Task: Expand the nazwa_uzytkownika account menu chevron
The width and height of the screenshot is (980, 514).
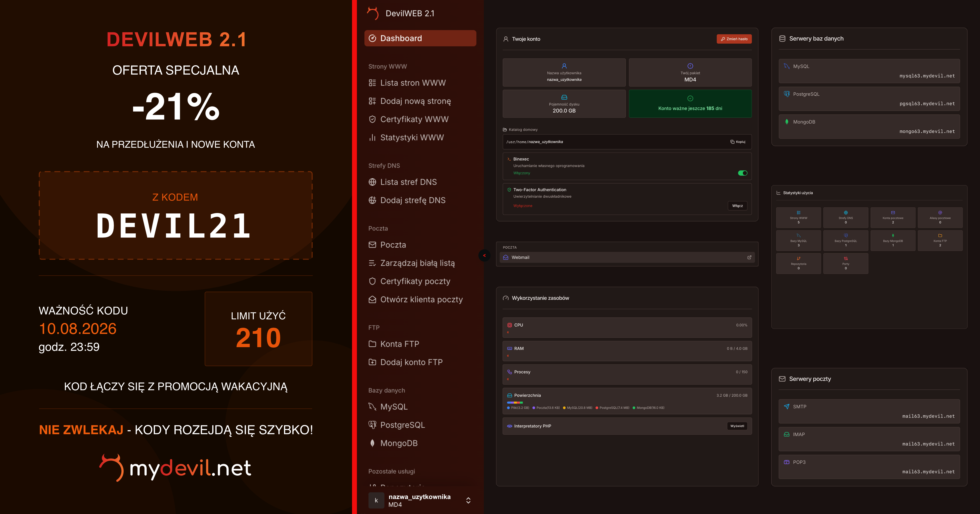Action: coord(468,500)
